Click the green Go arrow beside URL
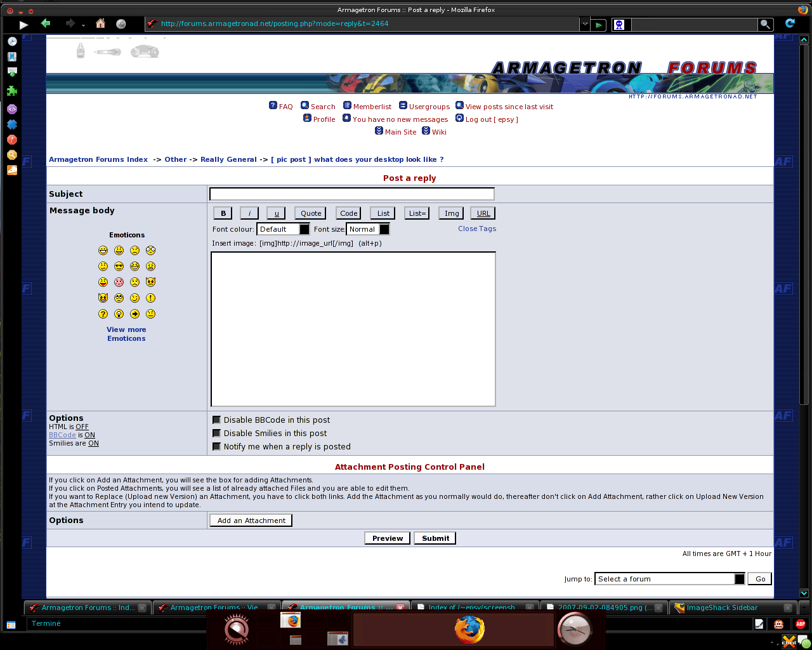812x650 pixels. point(598,25)
